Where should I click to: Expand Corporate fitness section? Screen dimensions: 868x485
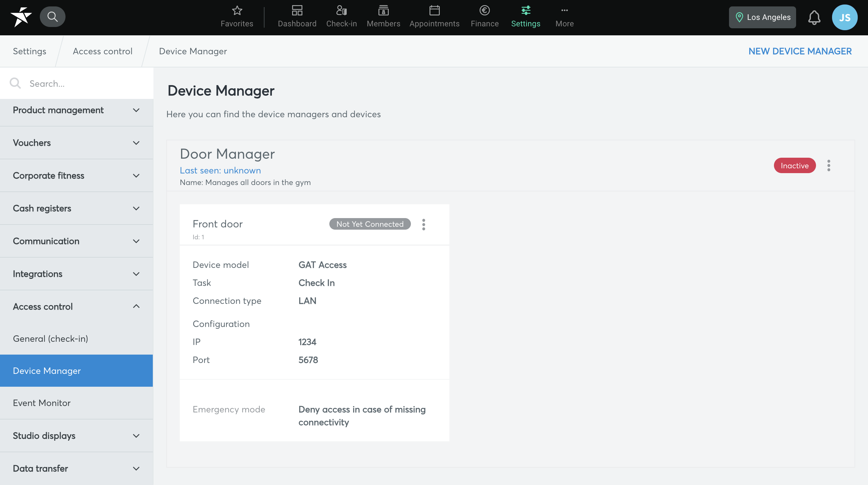point(76,176)
